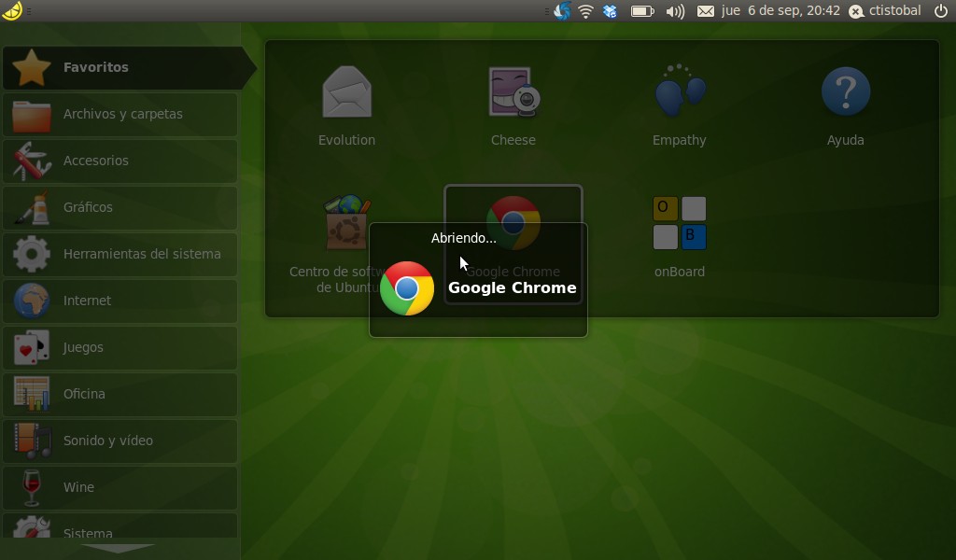Show the Internet category

pos(120,301)
